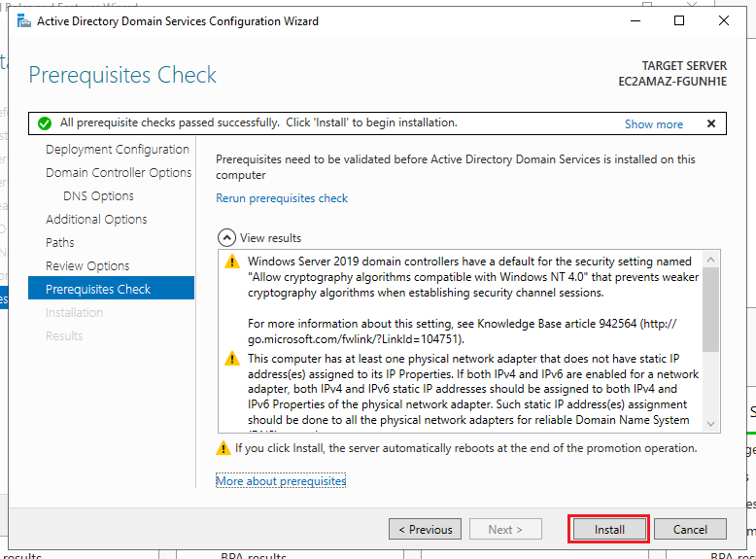Select Paths step
The width and height of the screenshot is (756, 559).
pyautogui.click(x=60, y=243)
